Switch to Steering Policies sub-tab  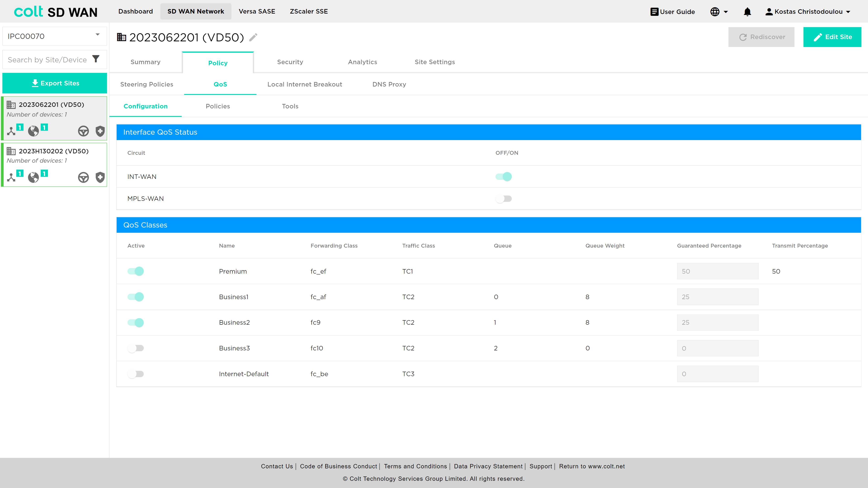(x=146, y=84)
